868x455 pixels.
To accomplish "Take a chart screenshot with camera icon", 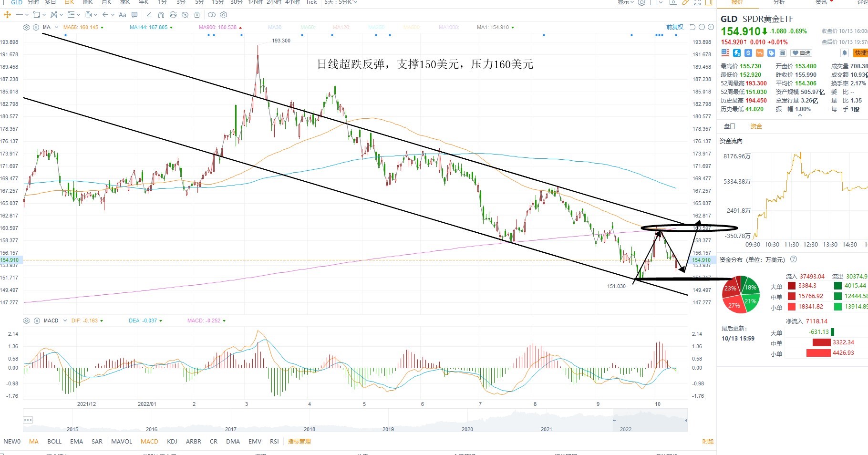I will click(673, 2).
